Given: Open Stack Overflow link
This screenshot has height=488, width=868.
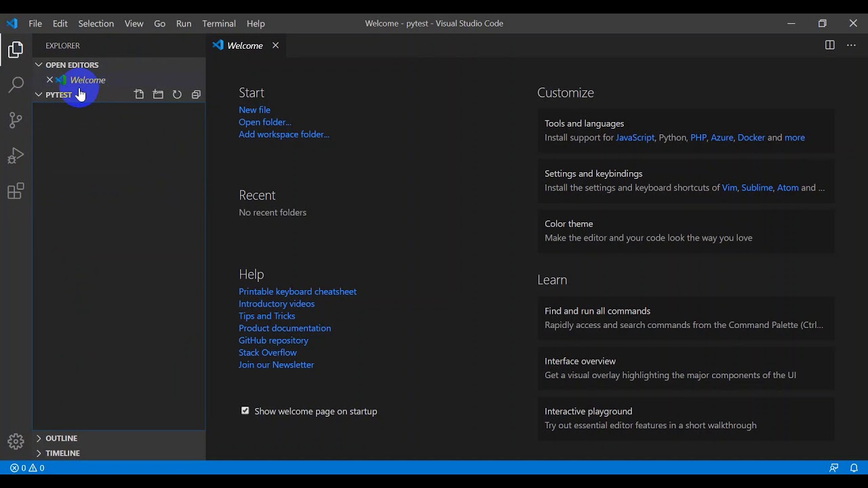Looking at the screenshot, I should [268, 352].
